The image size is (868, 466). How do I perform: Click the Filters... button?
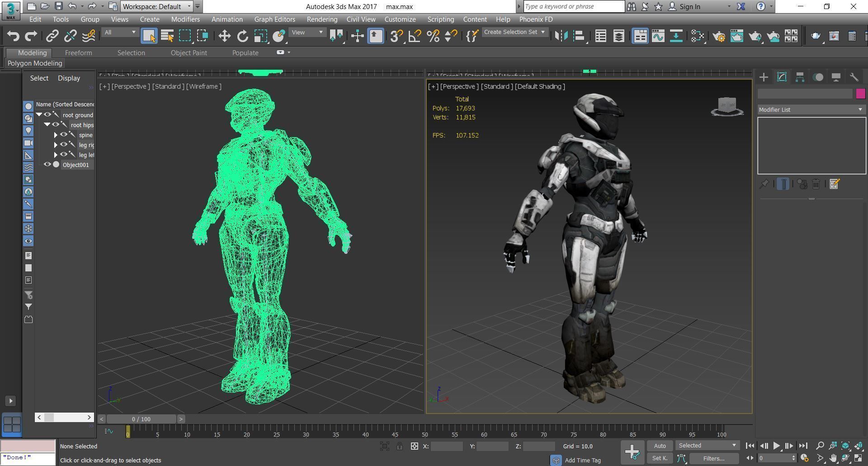(x=714, y=459)
